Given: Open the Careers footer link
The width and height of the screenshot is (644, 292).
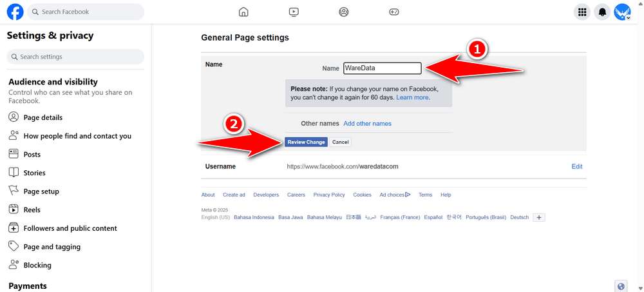Looking at the screenshot, I should point(296,195).
